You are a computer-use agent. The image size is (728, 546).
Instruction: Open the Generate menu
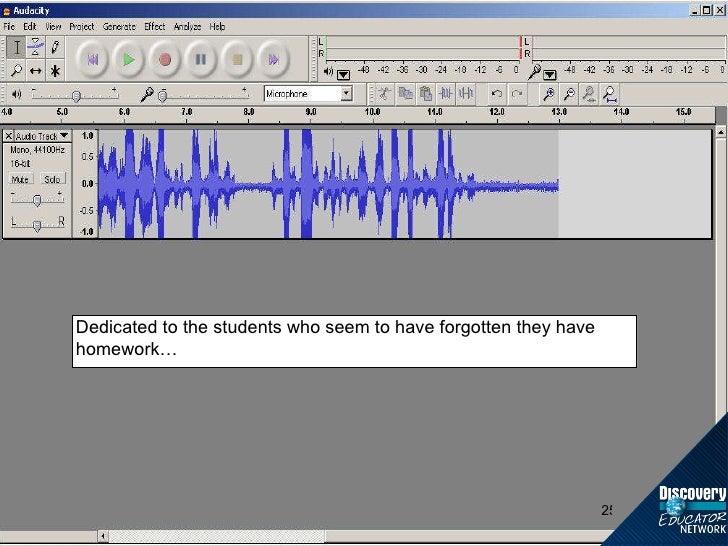119,26
